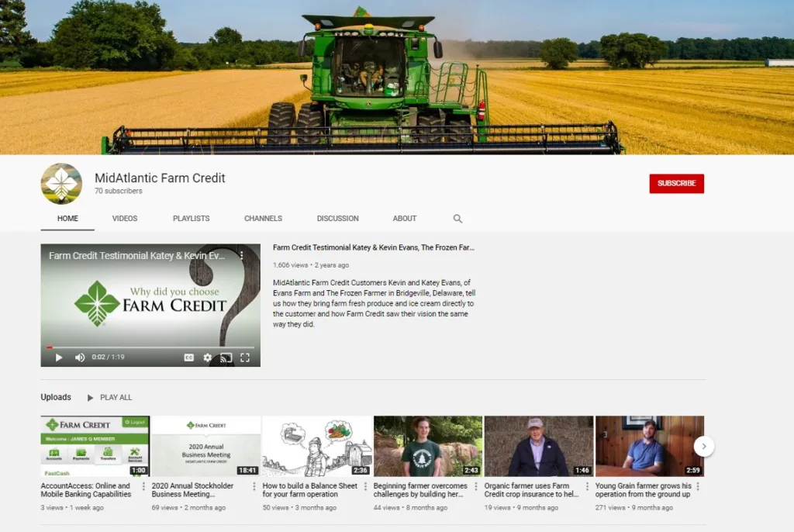Viewport: 794px width, 532px height.
Task: Show next uploads with right arrow
Action: tap(704, 447)
